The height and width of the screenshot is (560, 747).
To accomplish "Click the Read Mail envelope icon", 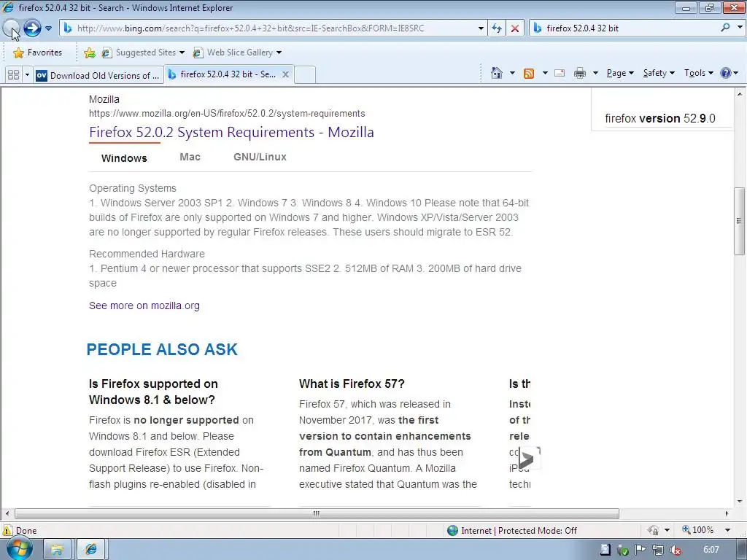I will pos(560,73).
